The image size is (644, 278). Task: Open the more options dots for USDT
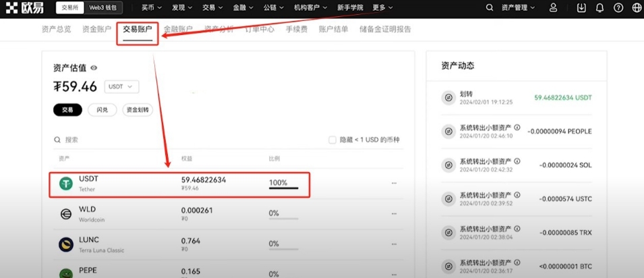[394, 183]
